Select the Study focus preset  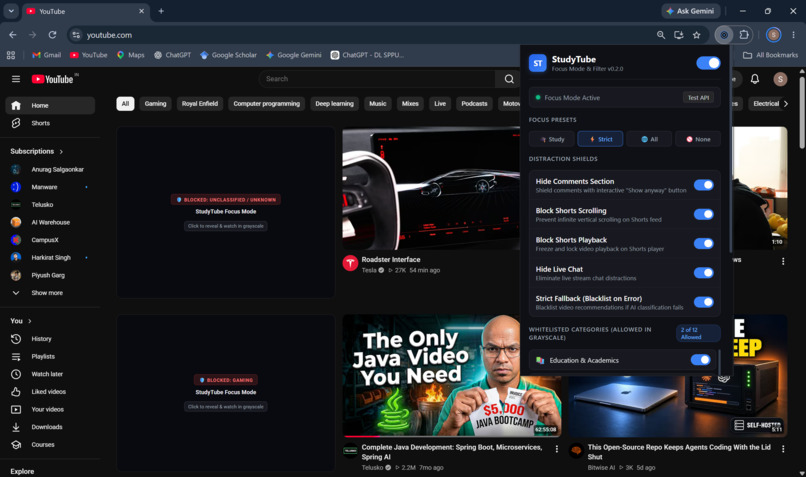552,139
